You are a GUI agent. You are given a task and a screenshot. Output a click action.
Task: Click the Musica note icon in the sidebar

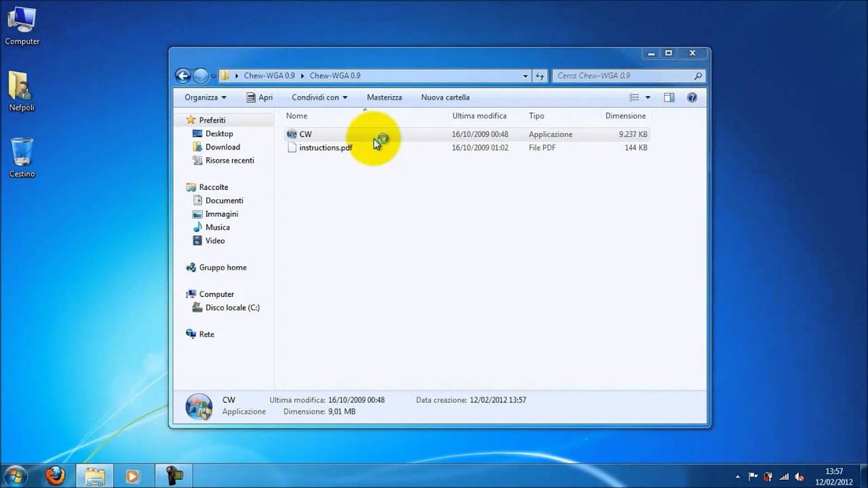[x=197, y=227]
